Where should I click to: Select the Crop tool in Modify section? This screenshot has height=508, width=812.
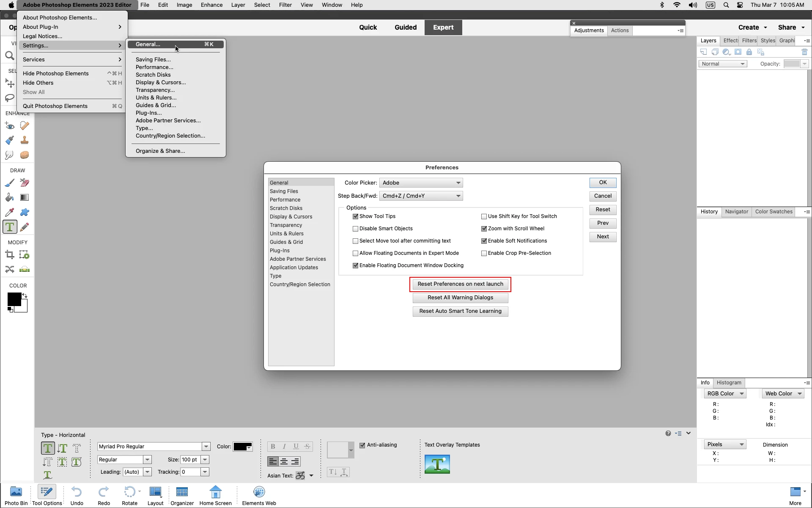[10, 255]
